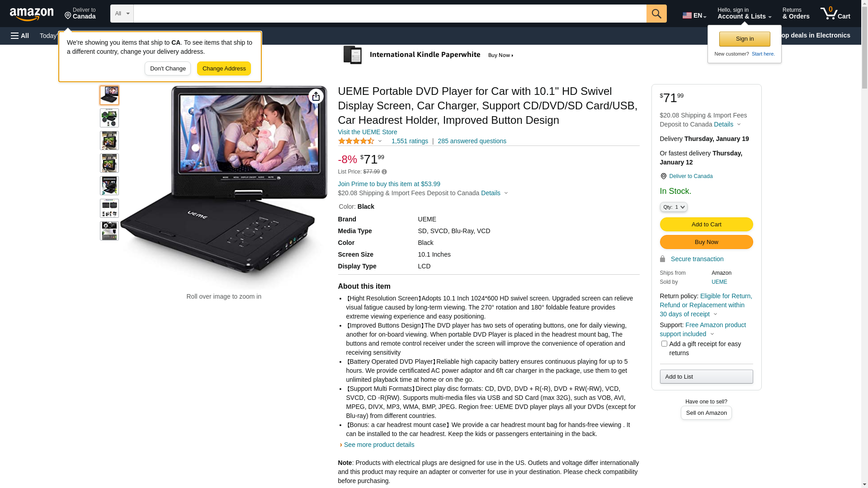Click into the search input field
The image size is (868, 488).
(x=390, y=14)
